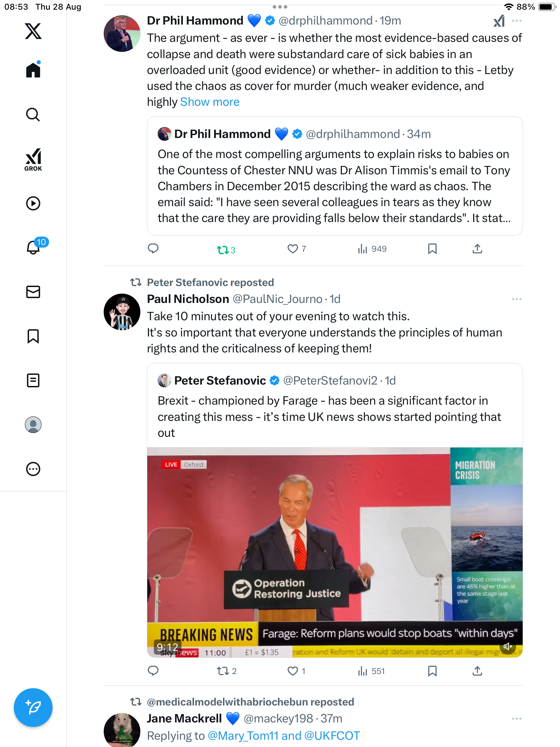560x747 pixels.
Task: Open Grok from the sidebar
Action: (33, 159)
